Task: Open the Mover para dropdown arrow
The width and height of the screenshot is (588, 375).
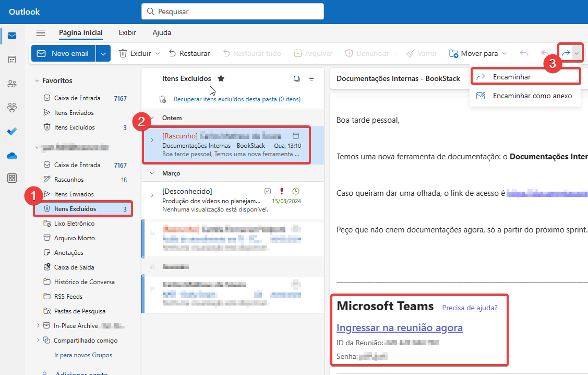Action: [x=505, y=54]
